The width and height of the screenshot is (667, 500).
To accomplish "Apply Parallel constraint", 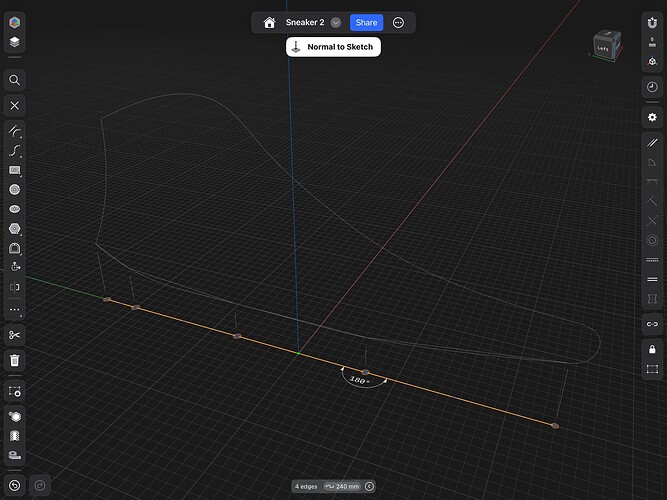I will pyautogui.click(x=652, y=143).
